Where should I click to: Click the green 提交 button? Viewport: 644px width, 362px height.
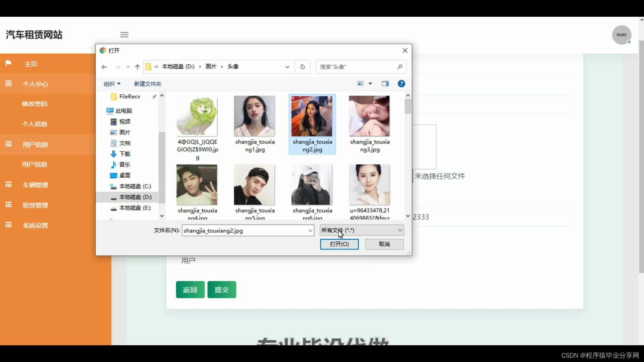(222, 290)
